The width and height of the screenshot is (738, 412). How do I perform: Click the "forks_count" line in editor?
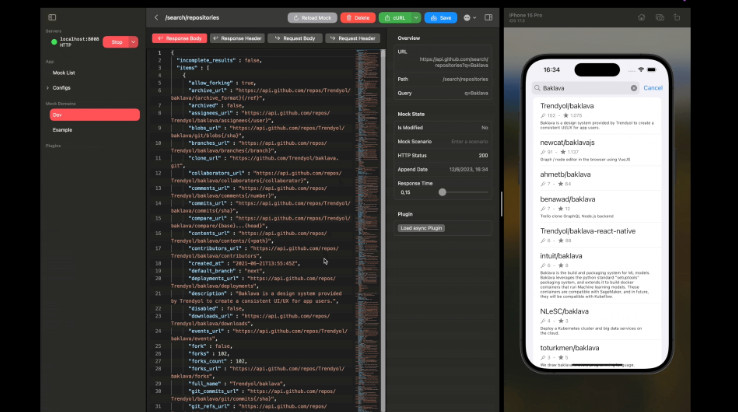tap(218, 361)
